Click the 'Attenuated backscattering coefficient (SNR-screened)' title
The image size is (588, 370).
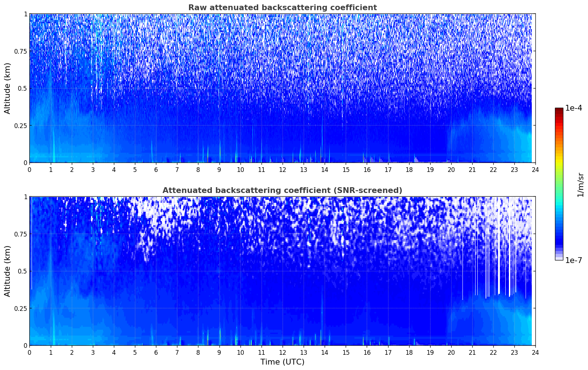point(282,190)
